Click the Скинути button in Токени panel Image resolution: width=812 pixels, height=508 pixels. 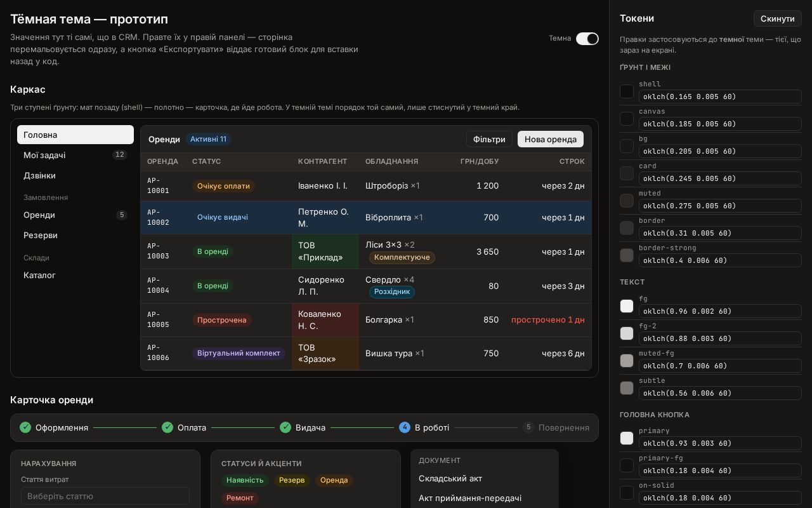tap(777, 18)
